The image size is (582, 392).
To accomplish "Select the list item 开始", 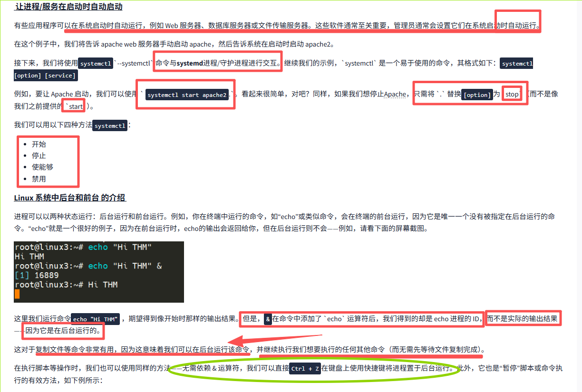I will pyautogui.click(x=39, y=144).
